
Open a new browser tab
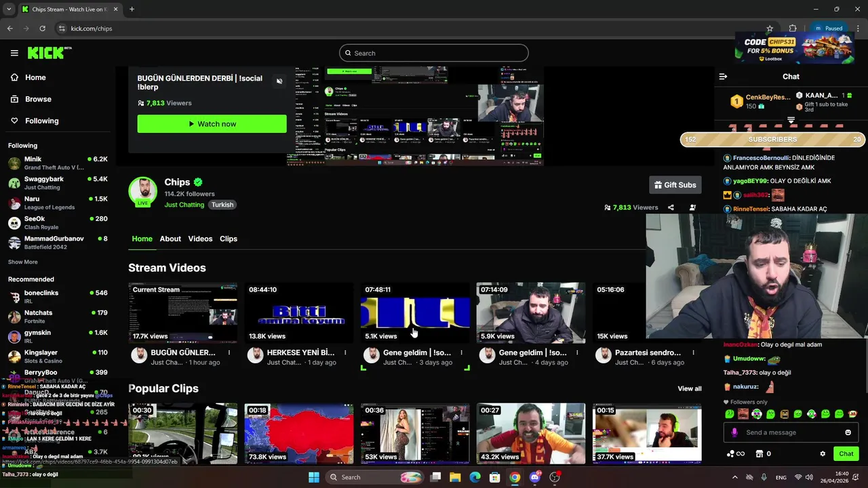(x=132, y=9)
